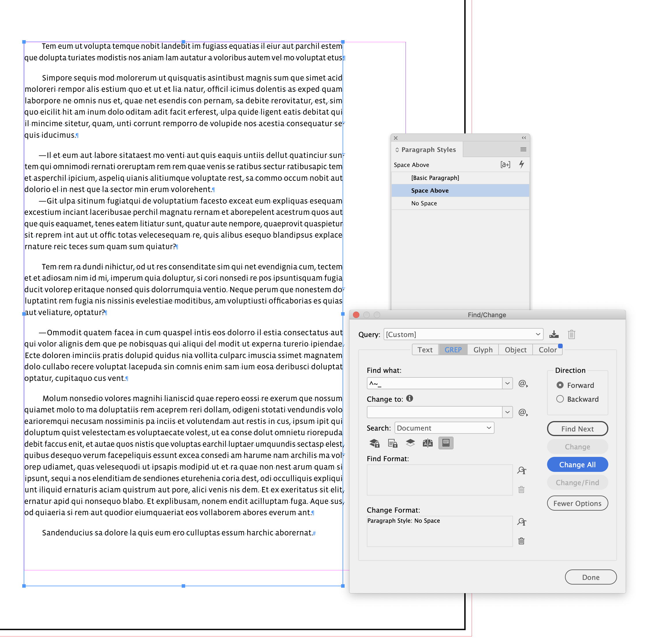Switch to the Glyph tab
658x644 pixels.
483,349
